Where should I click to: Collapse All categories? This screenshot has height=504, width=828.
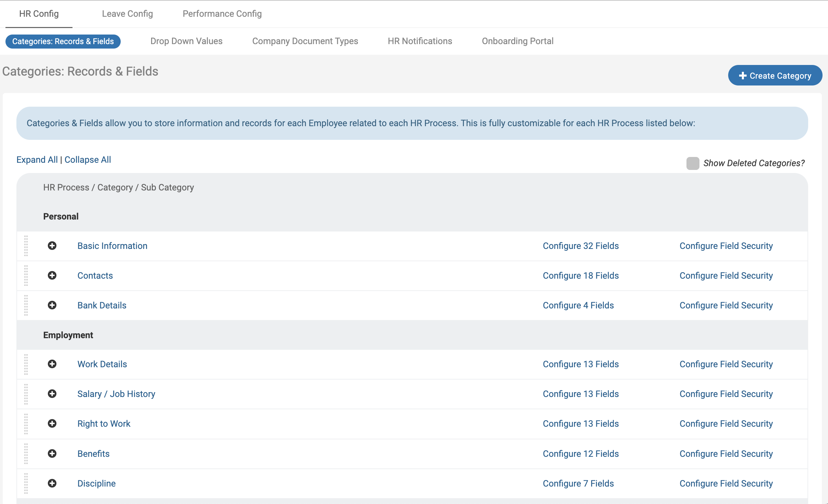(88, 159)
